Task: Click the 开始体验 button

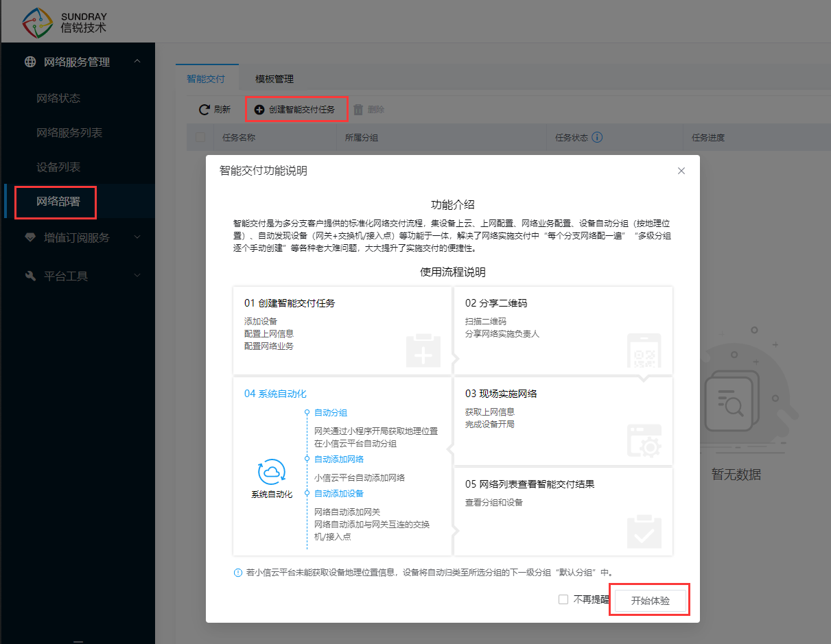Action: click(x=650, y=600)
